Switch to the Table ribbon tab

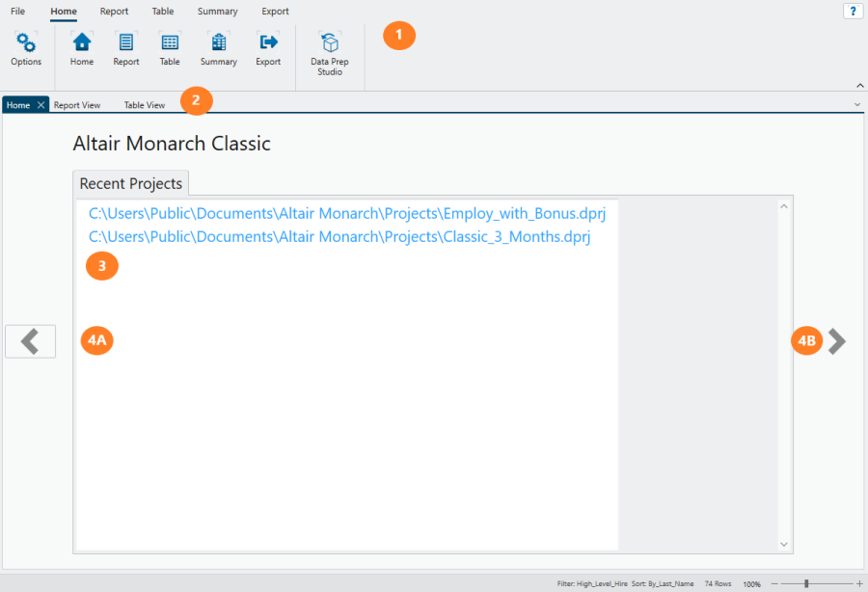[163, 11]
